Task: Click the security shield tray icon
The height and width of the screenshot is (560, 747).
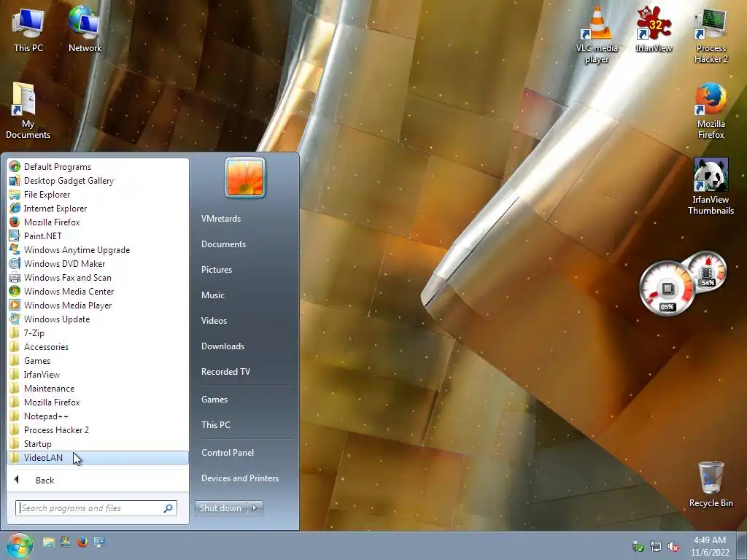Action: [638, 547]
